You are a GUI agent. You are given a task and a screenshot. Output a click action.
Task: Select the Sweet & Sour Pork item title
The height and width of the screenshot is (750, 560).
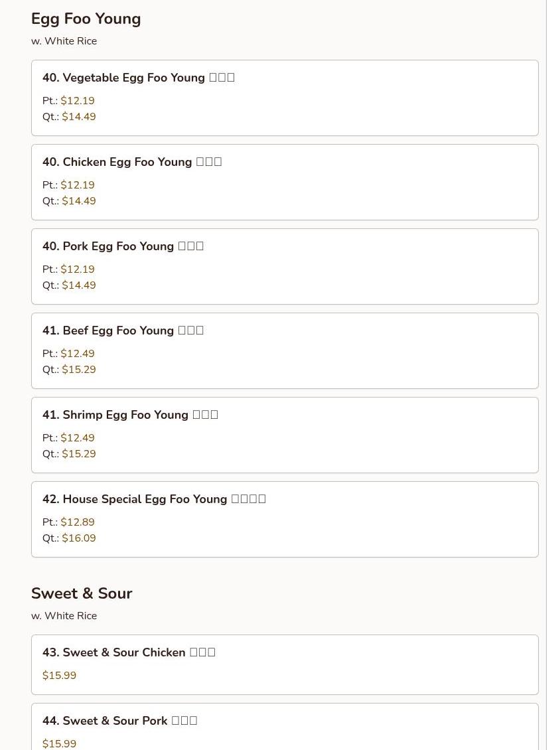(x=119, y=721)
